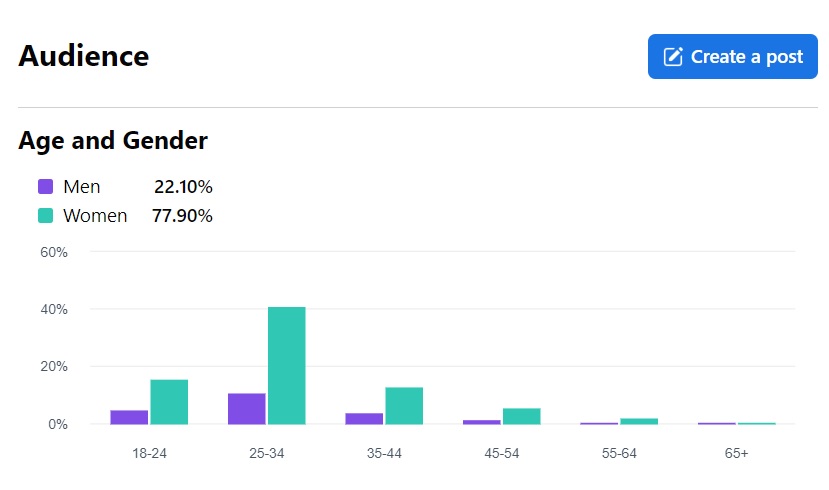The width and height of the screenshot is (829, 490).
Task: Click the Women bar for ages 55-64
Action: (x=639, y=421)
